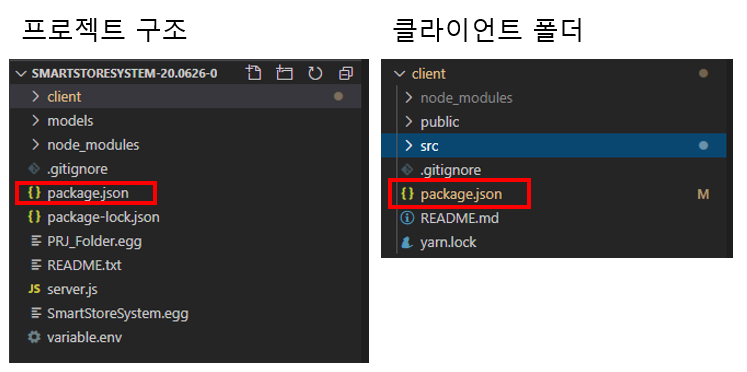Image resolution: width=747 pixels, height=372 pixels.
Task: Click git icon beside root .gitignore
Action: (34, 169)
